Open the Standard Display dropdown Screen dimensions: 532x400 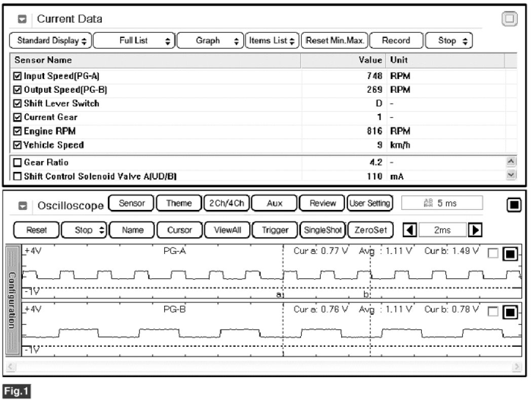click(x=51, y=41)
